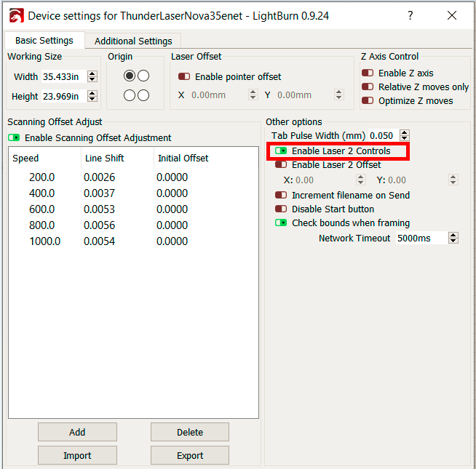Increase Width with the up stepper arrow
Image resolution: width=476 pixels, height=469 pixels.
[x=92, y=73]
